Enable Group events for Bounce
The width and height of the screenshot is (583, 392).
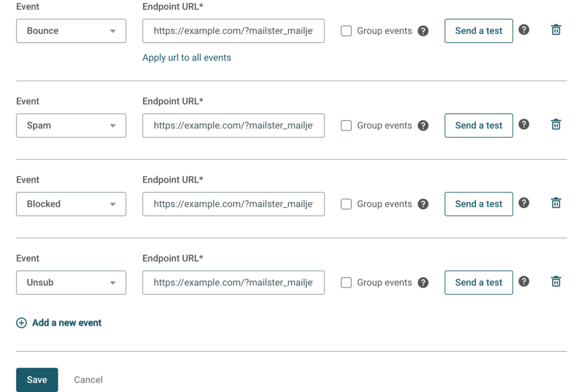[346, 31]
